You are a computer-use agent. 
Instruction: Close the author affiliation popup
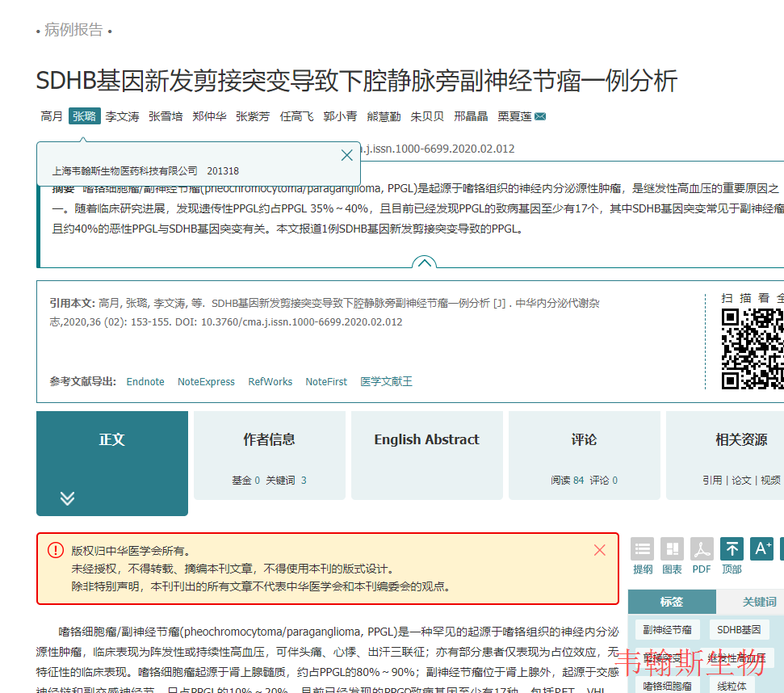[347, 155]
